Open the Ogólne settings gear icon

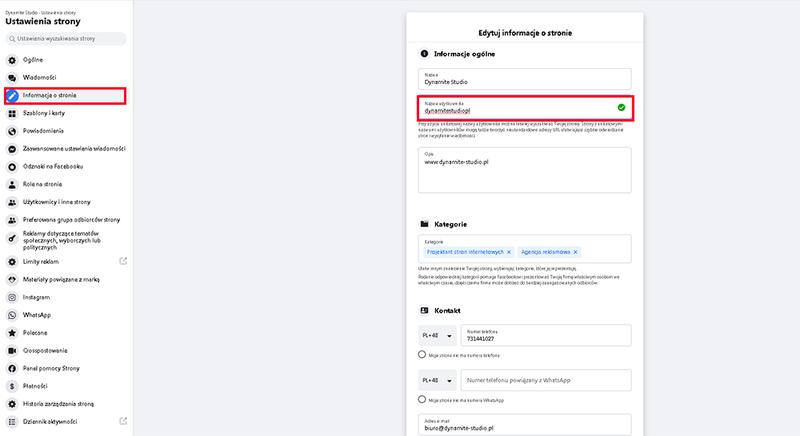click(12, 60)
